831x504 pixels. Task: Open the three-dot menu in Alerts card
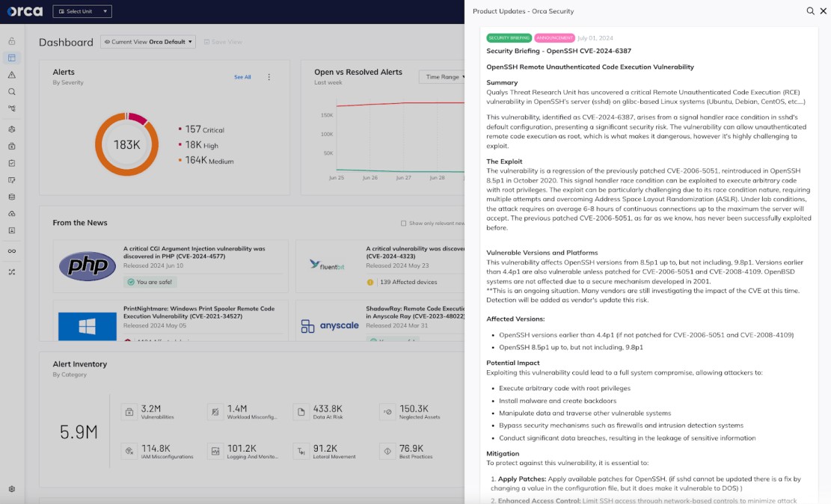point(269,77)
